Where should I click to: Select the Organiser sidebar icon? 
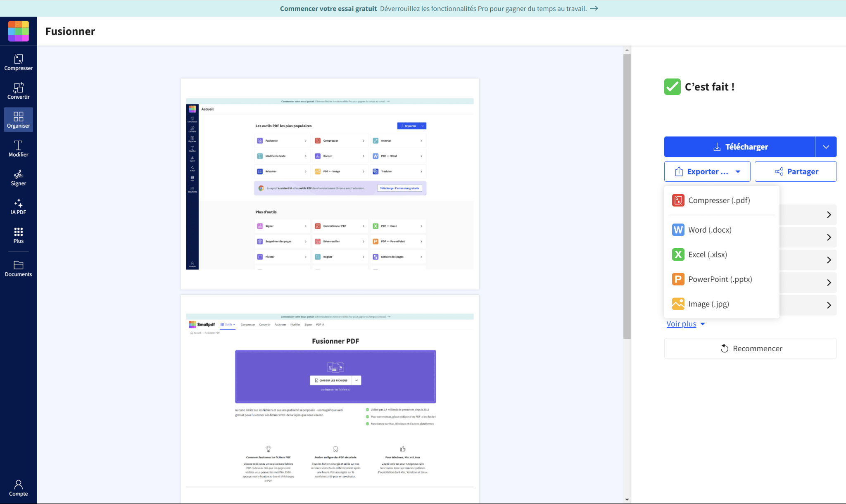(x=18, y=120)
